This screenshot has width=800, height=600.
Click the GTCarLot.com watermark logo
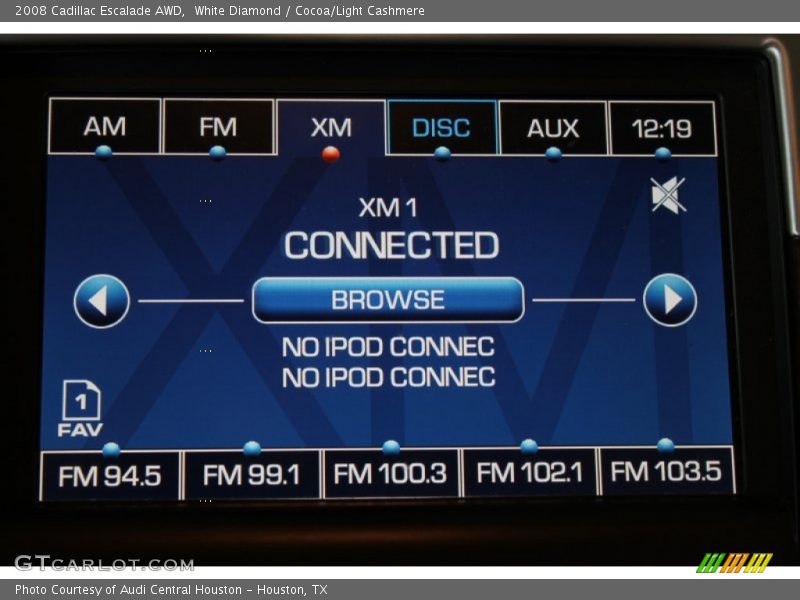tap(104, 563)
